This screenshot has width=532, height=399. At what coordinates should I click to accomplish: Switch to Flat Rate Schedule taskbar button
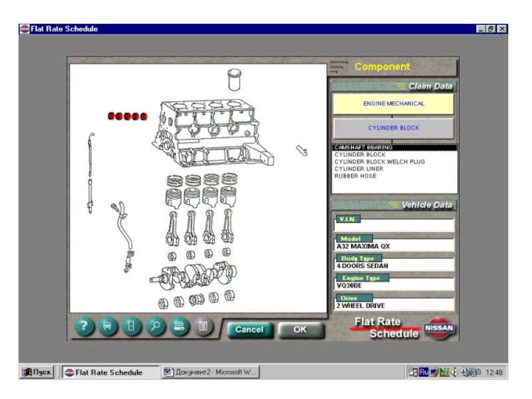tap(110, 372)
